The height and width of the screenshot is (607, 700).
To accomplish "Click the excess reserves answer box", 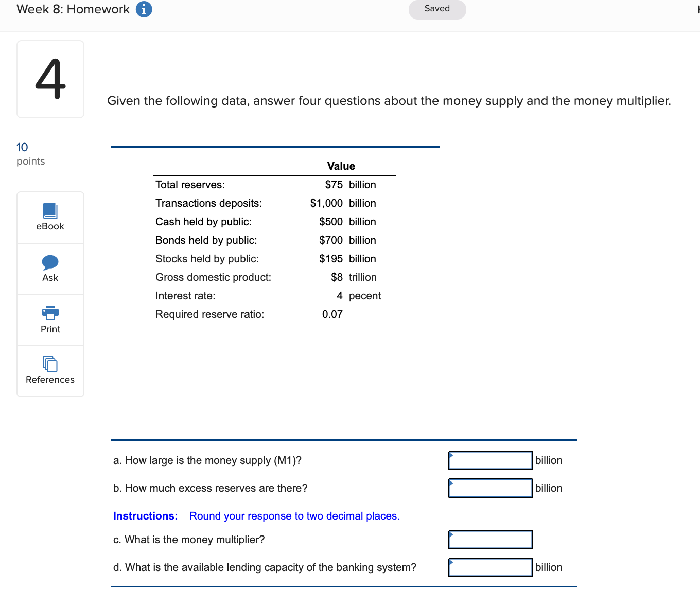I will [x=489, y=488].
